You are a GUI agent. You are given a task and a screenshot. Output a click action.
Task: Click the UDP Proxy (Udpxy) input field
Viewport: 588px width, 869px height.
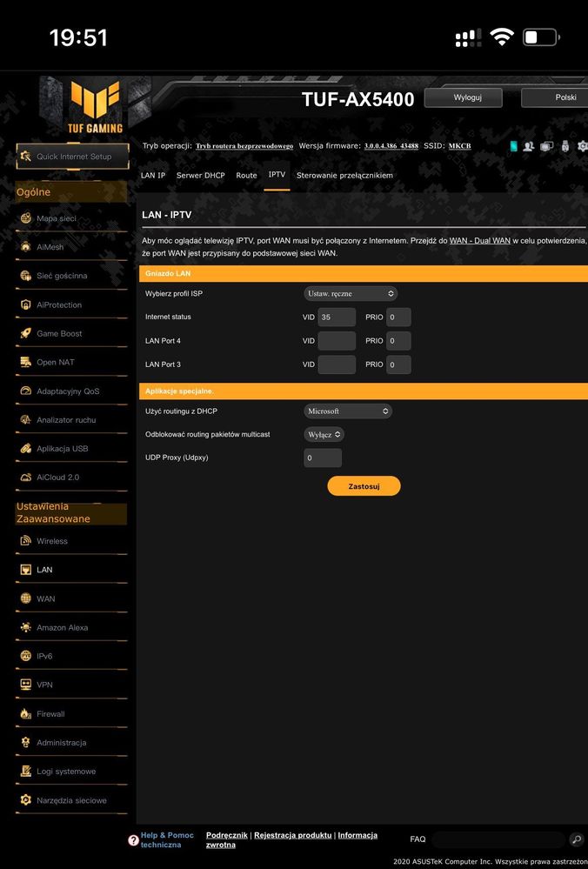coord(323,458)
